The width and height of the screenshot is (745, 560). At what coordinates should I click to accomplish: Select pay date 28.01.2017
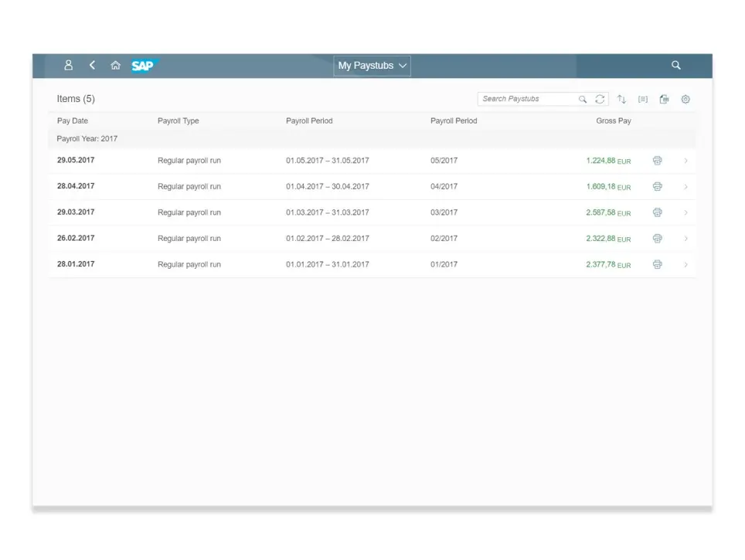(76, 264)
